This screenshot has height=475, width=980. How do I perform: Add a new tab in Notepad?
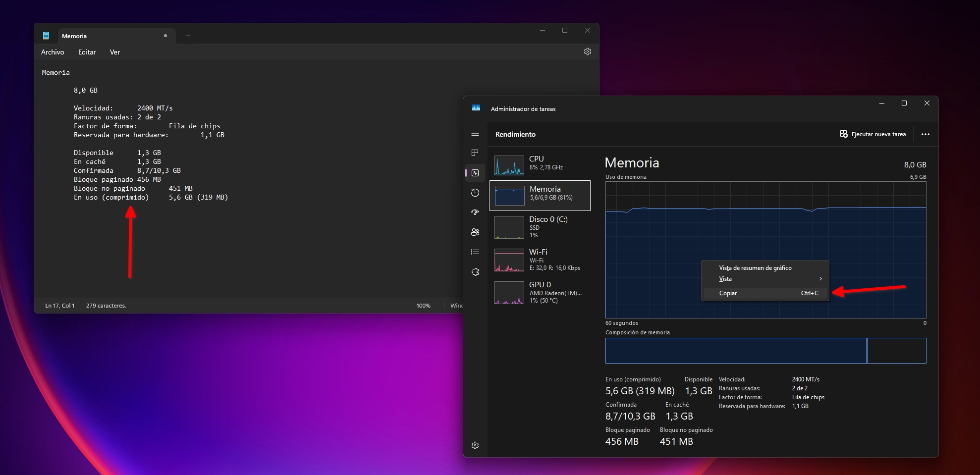pyautogui.click(x=188, y=36)
